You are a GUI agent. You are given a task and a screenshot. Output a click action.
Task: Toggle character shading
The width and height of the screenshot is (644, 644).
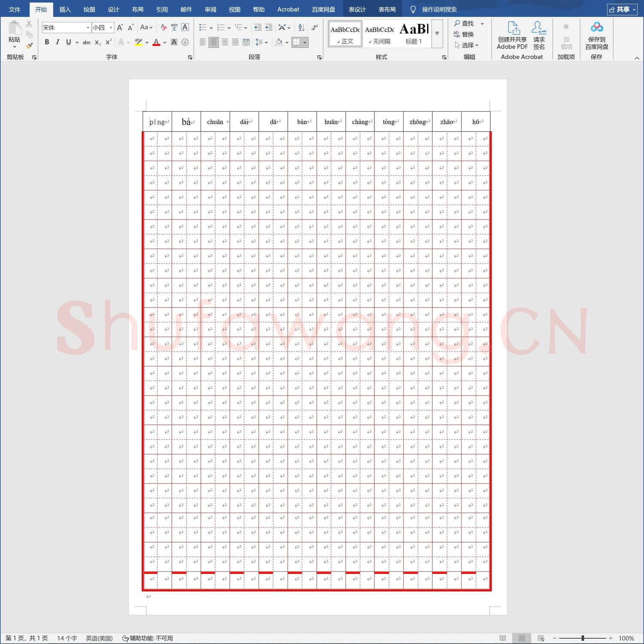pos(174,42)
